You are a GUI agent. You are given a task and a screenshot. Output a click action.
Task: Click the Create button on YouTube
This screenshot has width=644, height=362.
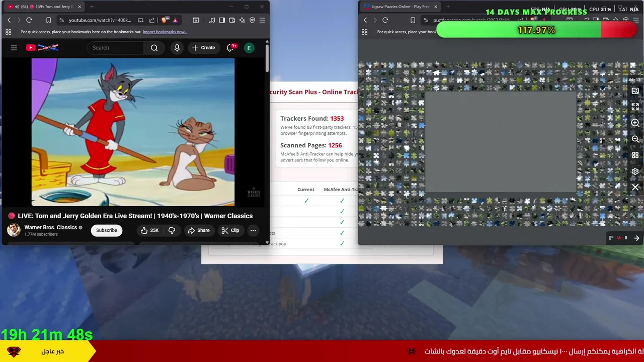pyautogui.click(x=203, y=48)
